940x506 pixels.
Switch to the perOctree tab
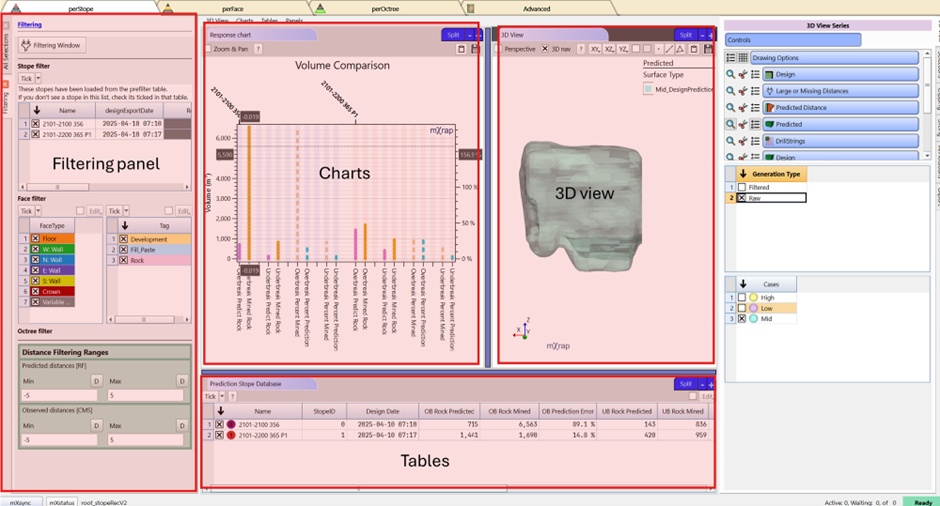pos(385,9)
